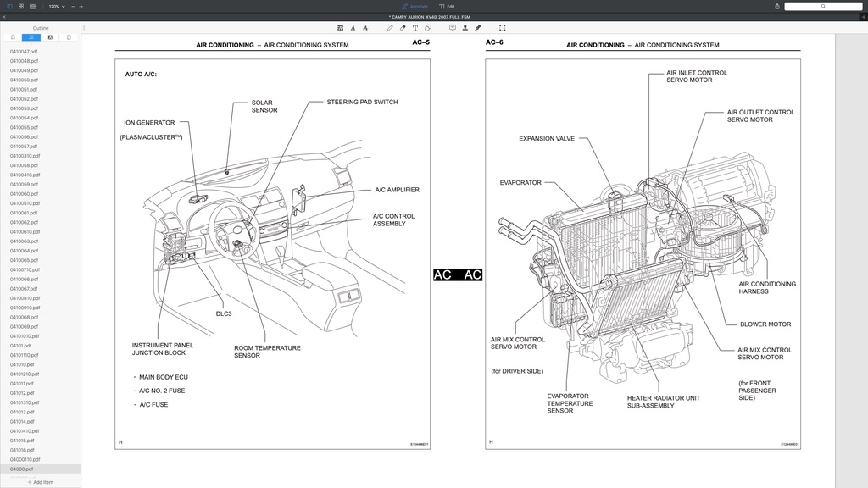Switch sidebar to bookmarks view

(13, 37)
